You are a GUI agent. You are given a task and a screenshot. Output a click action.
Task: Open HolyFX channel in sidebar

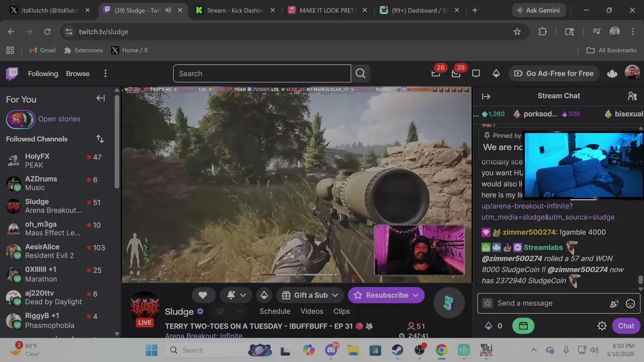(56, 160)
